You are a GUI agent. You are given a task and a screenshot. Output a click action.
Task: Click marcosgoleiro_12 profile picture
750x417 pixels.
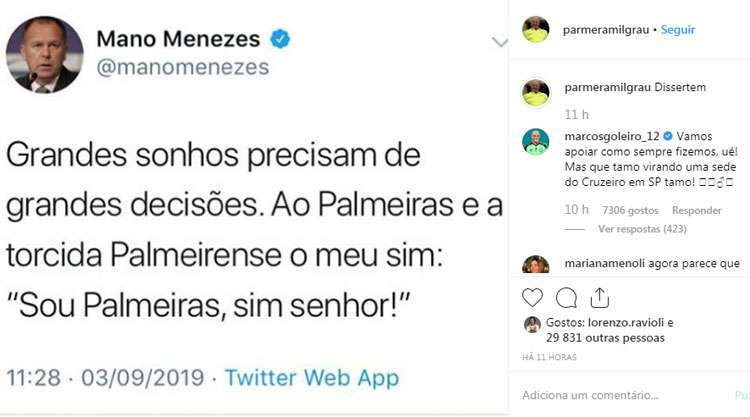coord(536,141)
